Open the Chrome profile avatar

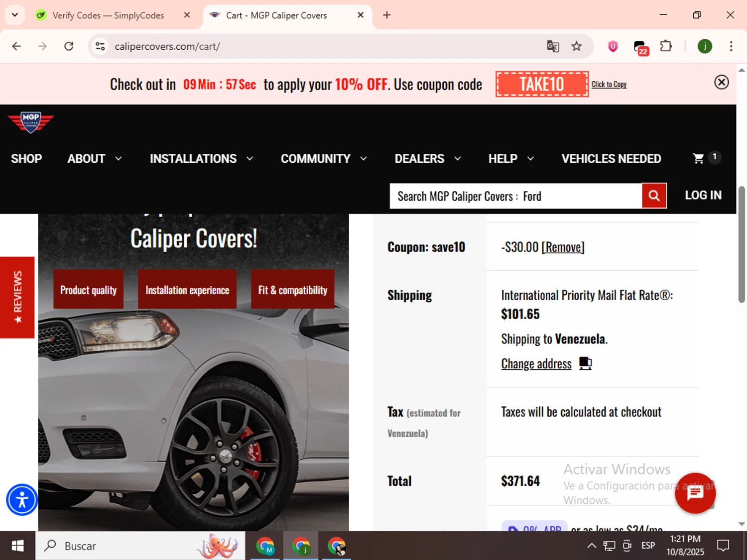tap(704, 46)
